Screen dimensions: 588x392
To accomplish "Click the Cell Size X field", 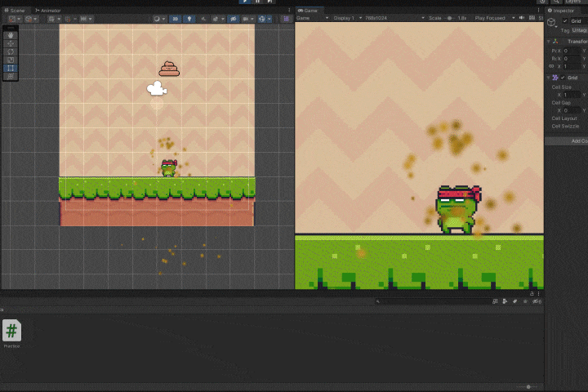I will (x=572, y=95).
